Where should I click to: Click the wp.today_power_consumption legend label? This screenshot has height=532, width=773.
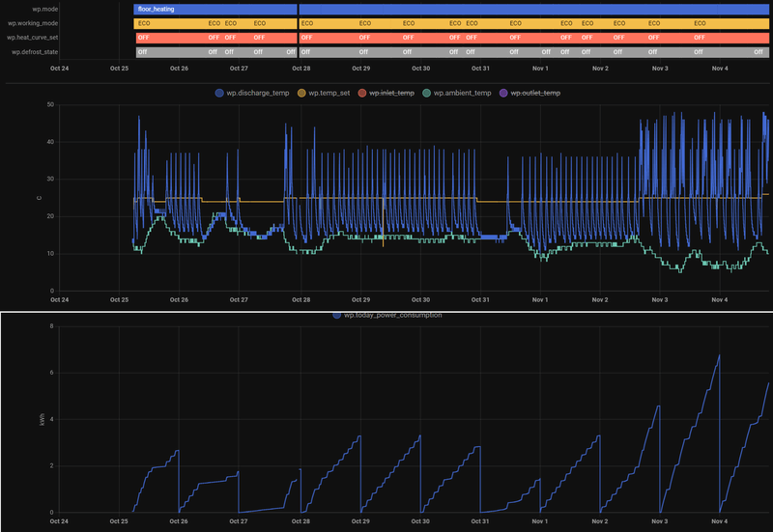click(x=393, y=316)
